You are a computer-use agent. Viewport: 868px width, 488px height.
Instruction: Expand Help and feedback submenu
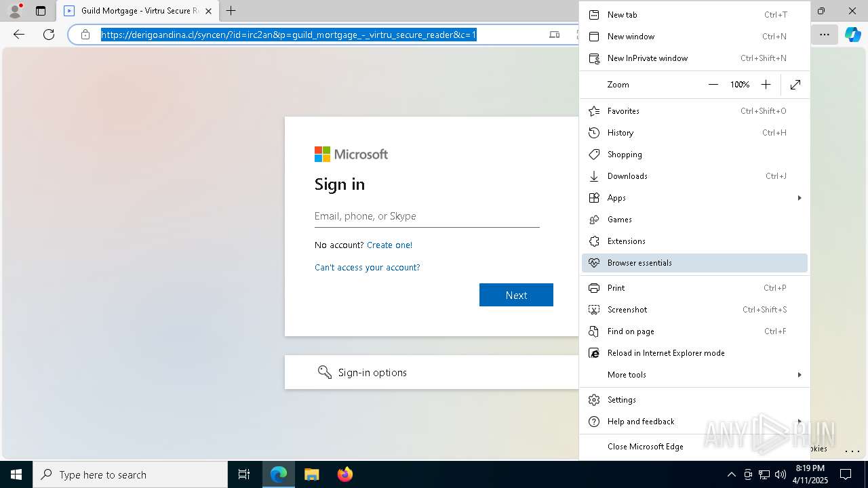(x=694, y=422)
